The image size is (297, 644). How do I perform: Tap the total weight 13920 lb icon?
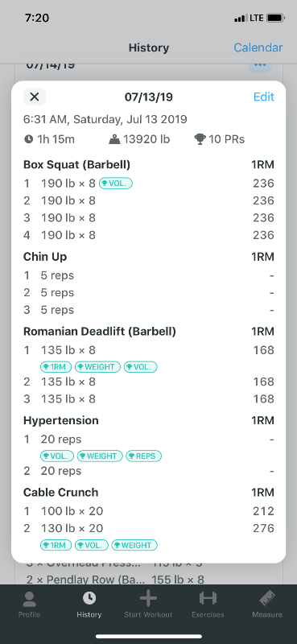(x=114, y=139)
